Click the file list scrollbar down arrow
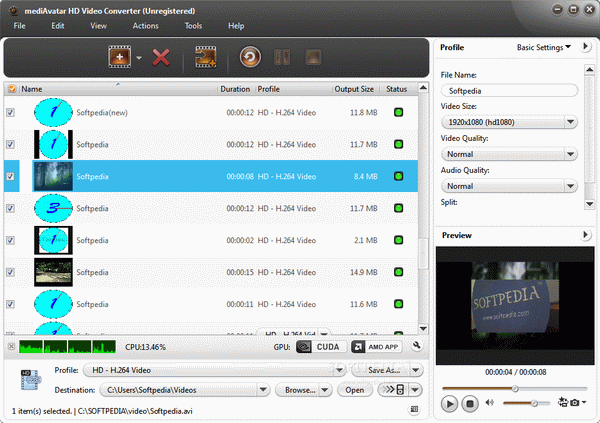This screenshot has height=423, width=600. [423, 328]
